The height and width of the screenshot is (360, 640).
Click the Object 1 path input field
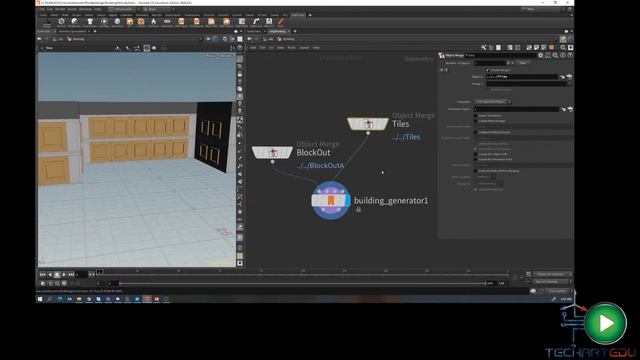pyautogui.click(x=521, y=77)
